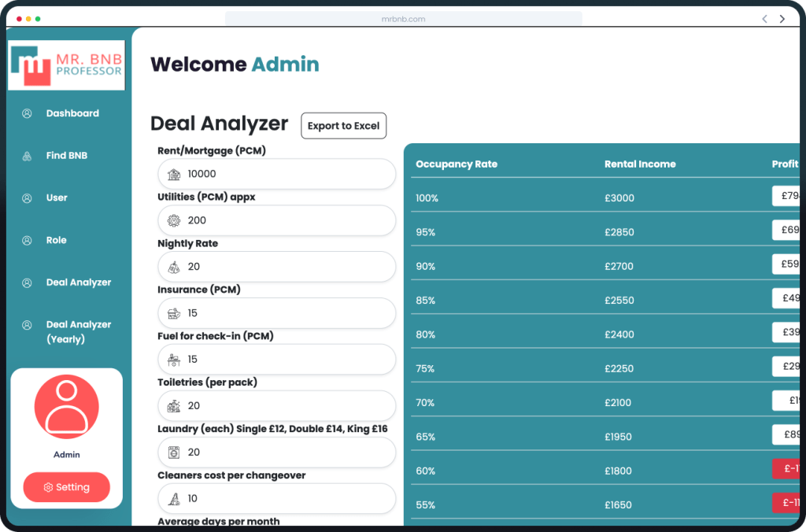Viewport: 806px width, 532px height.
Task: Click the house icon in Rent/Mortgage field
Action: coord(174,174)
